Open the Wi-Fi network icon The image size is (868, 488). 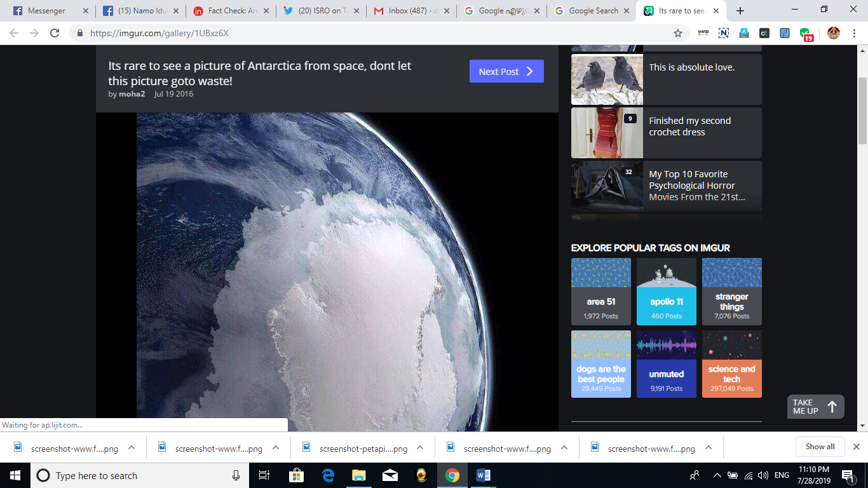click(x=748, y=475)
